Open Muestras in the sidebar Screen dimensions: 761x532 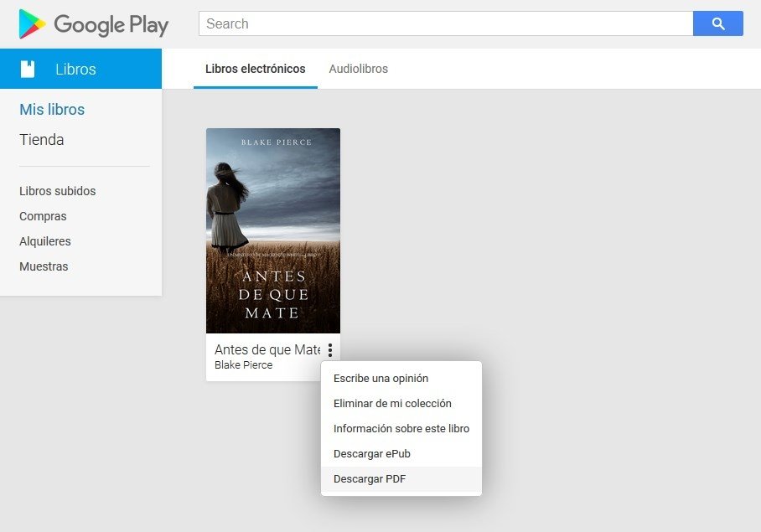point(44,266)
